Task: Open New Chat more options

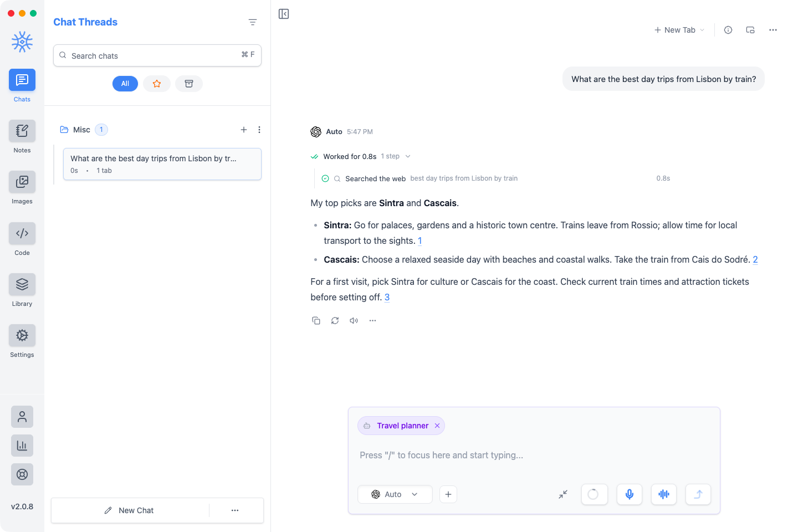Action: tap(235, 510)
